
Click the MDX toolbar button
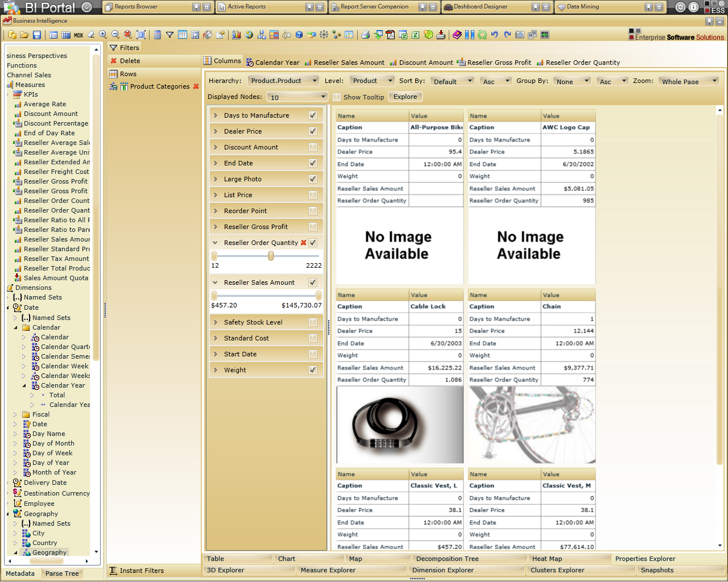(78, 35)
